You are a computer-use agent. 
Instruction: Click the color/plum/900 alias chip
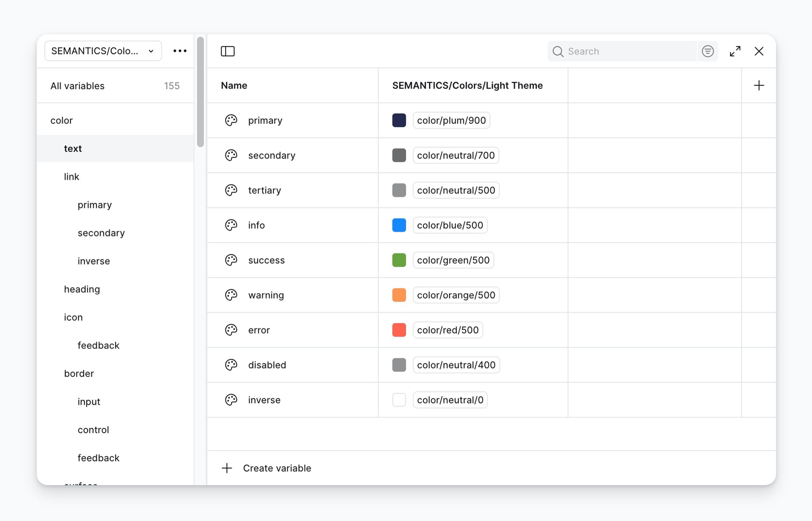[x=451, y=120]
